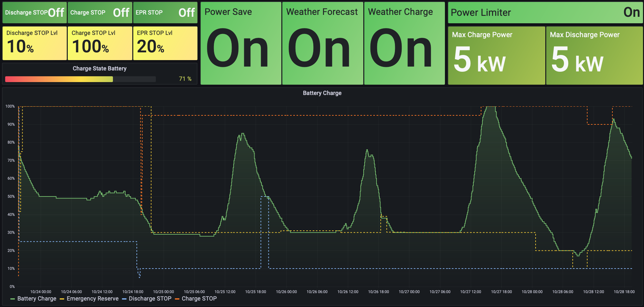Toggle the Battery Charge series legend label

(37, 299)
